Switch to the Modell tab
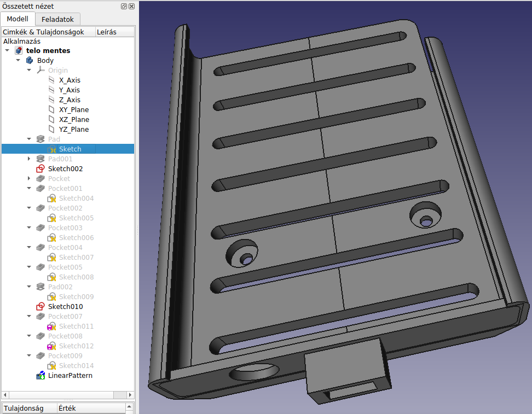This screenshot has height=414, width=532. coord(18,19)
